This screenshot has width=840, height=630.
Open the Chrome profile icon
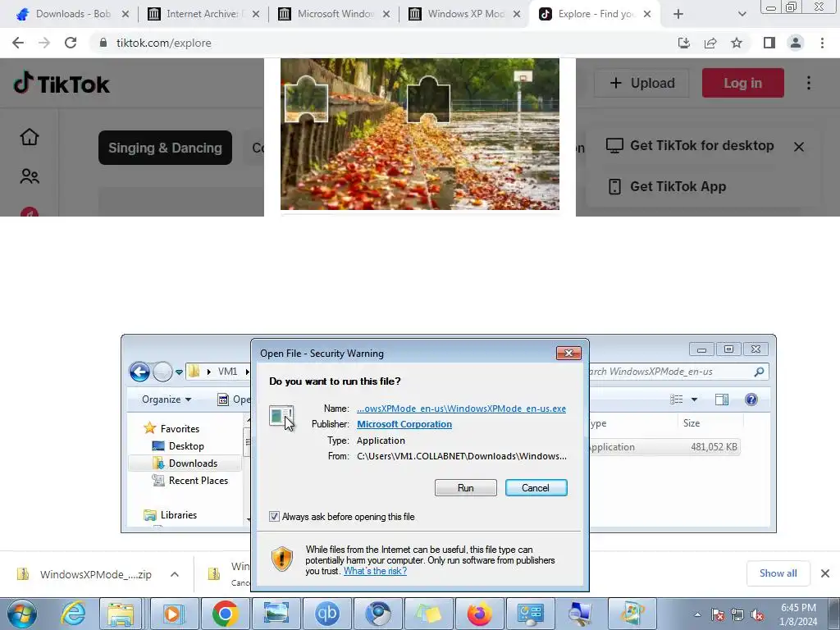(796, 43)
